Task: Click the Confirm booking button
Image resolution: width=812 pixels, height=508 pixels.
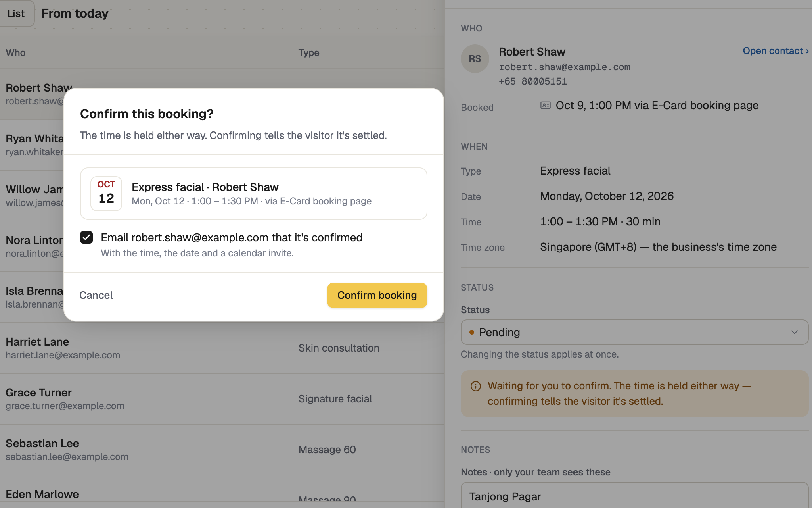Action: 377,295
